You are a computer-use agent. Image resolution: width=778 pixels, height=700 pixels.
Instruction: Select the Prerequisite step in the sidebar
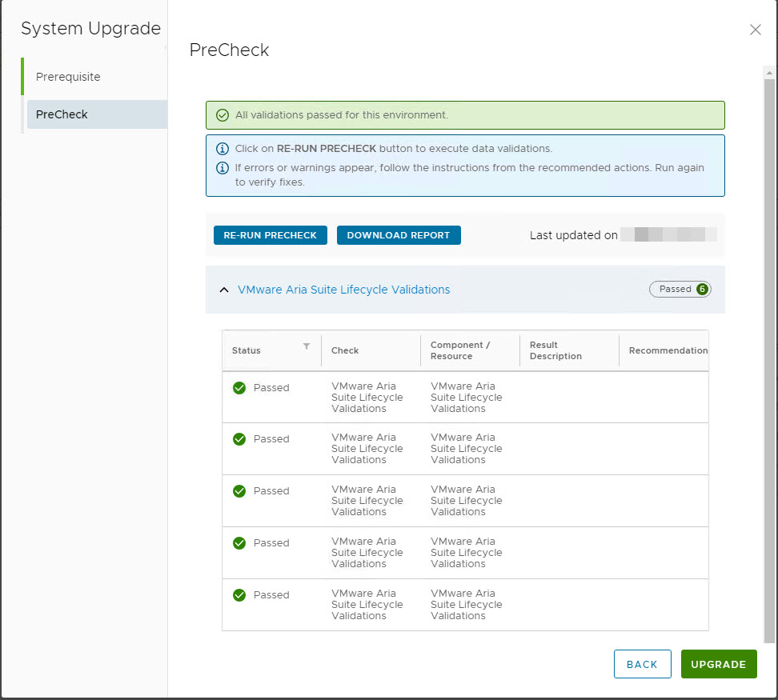point(68,77)
